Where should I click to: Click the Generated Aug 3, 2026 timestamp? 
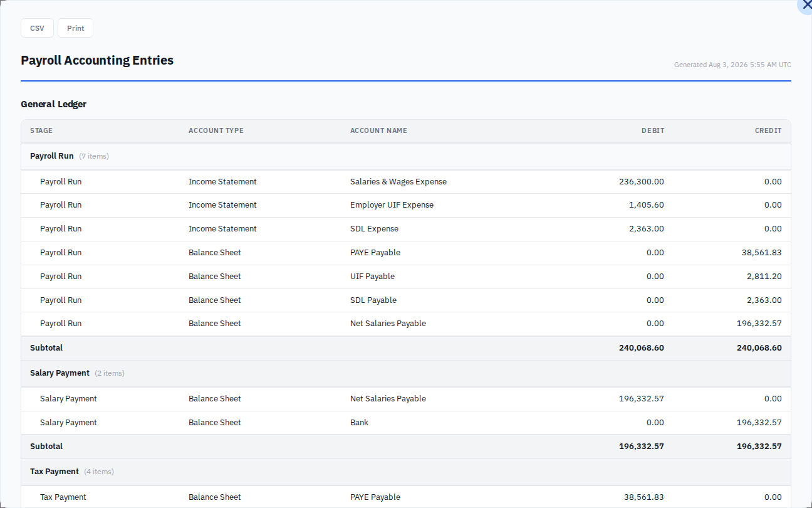(x=732, y=65)
